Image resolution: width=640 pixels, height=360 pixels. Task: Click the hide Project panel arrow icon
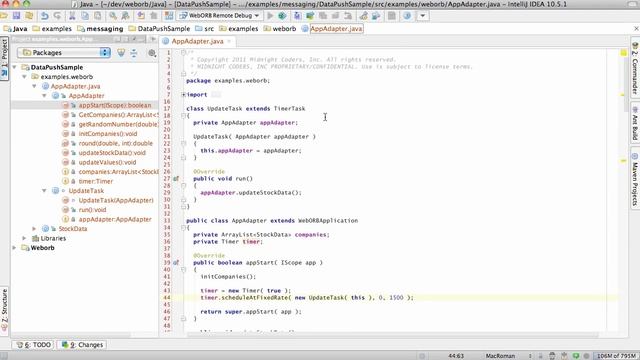(x=153, y=39)
